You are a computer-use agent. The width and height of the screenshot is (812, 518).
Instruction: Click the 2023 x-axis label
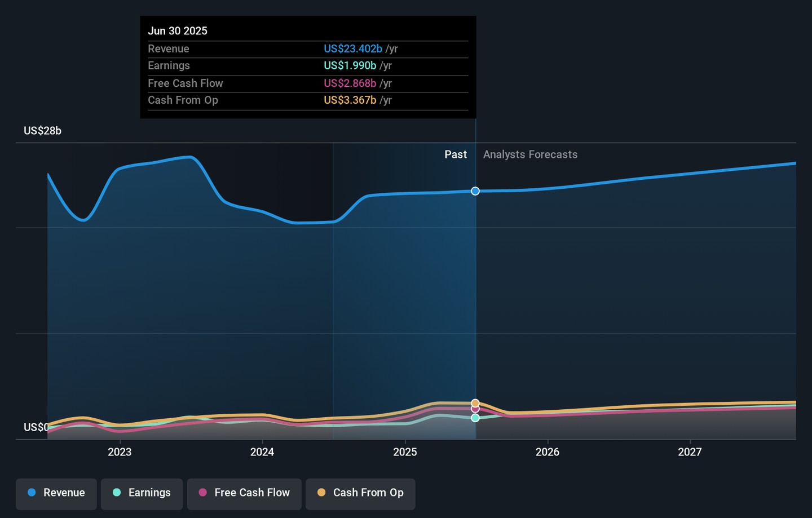click(120, 452)
